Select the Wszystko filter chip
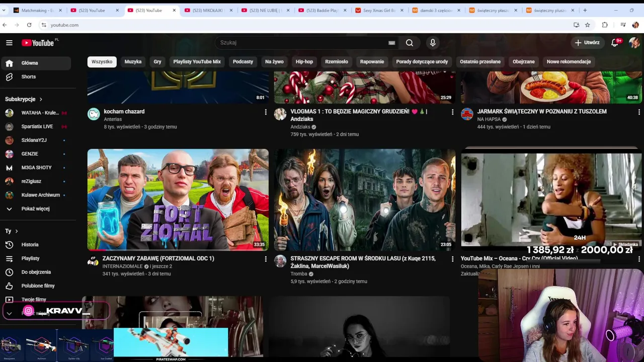644x362 pixels. pyautogui.click(x=102, y=61)
